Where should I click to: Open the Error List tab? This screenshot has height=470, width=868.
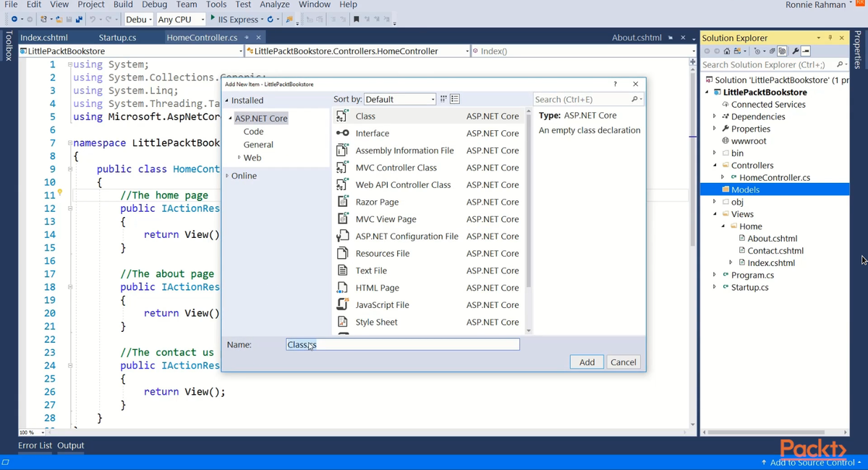[x=35, y=445]
